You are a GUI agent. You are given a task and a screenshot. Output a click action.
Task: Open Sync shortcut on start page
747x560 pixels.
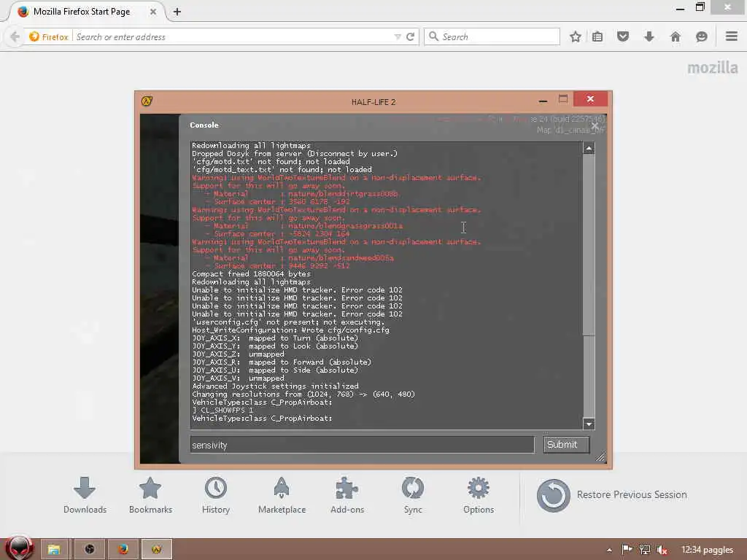[x=413, y=495]
